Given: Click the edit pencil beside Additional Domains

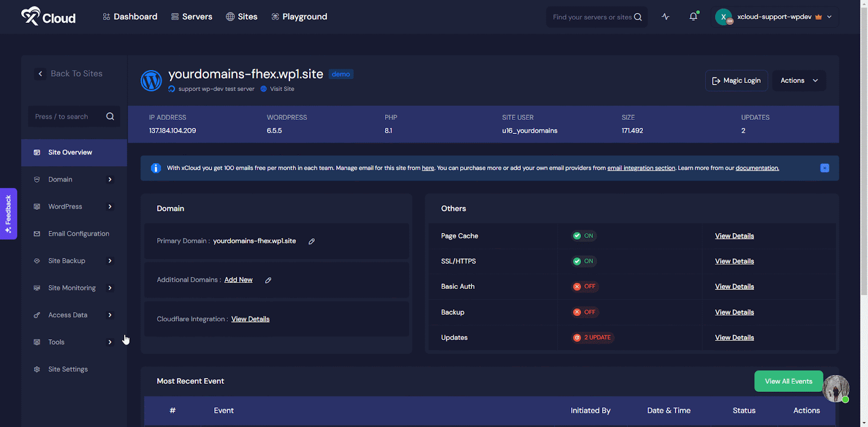Looking at the screenshot, I should pyautogui.click(x=268, y=280).
